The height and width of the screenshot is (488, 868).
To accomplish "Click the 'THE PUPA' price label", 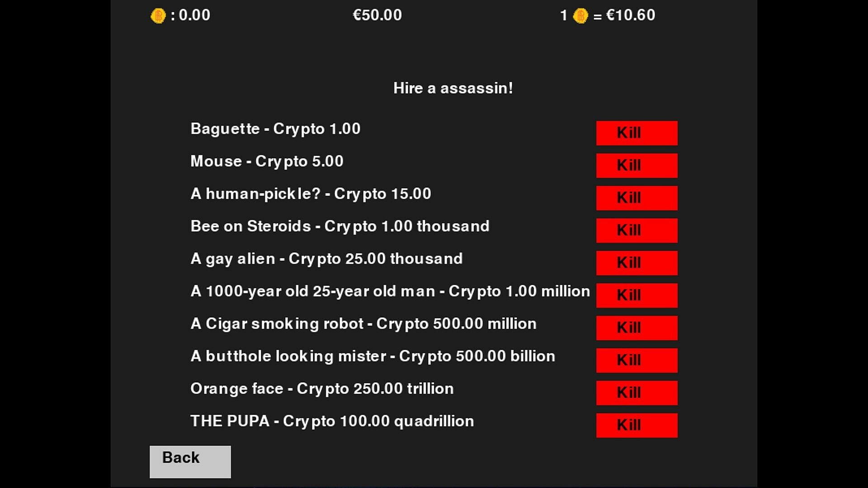I will coord(332,421).
